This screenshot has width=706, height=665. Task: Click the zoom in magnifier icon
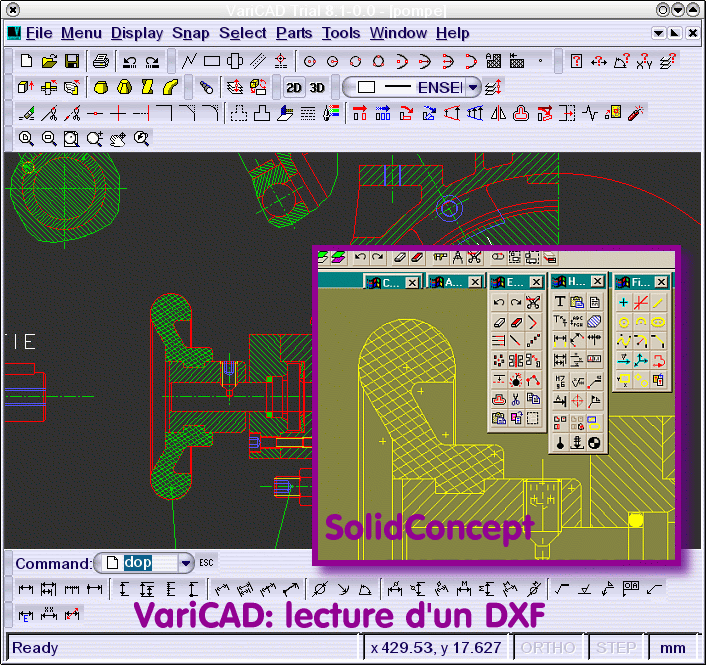pos(26,139)
